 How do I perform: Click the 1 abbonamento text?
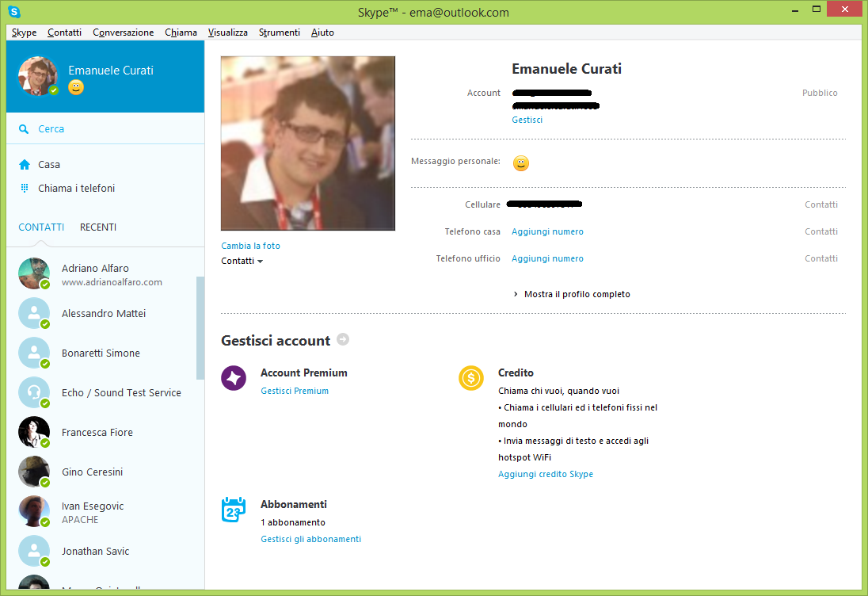pyautogui.click(x=293, y=522)
